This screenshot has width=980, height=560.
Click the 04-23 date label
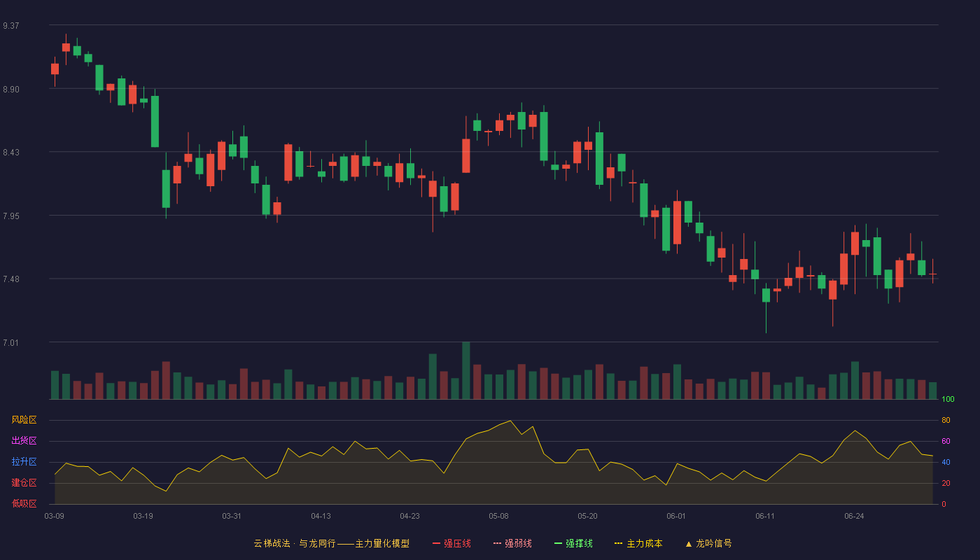point(410,516)
